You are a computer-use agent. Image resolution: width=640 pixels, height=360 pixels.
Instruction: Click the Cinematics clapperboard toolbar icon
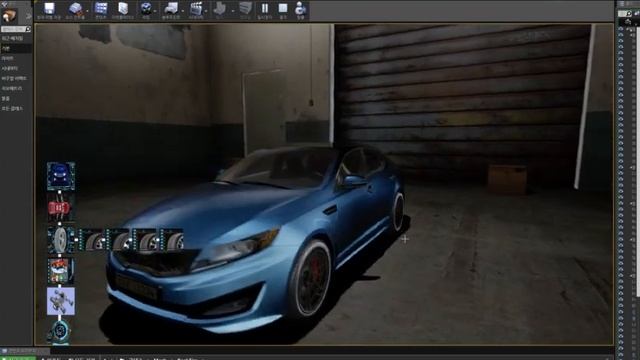[x=196, y=9]
